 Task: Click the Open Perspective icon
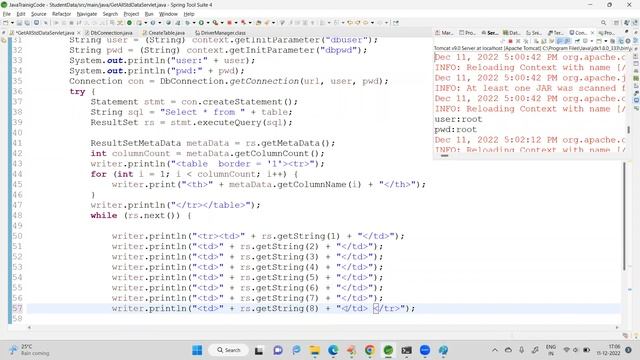tap(616, 23)
